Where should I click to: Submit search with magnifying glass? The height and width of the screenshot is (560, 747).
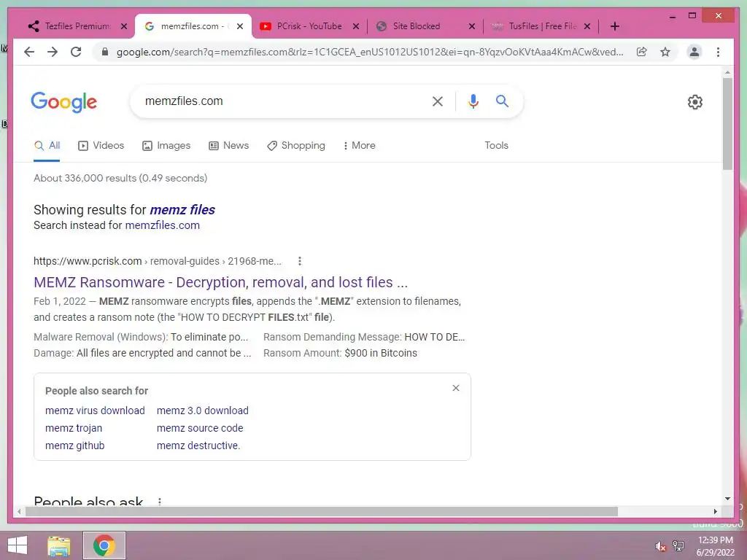[x=502, y=101]
